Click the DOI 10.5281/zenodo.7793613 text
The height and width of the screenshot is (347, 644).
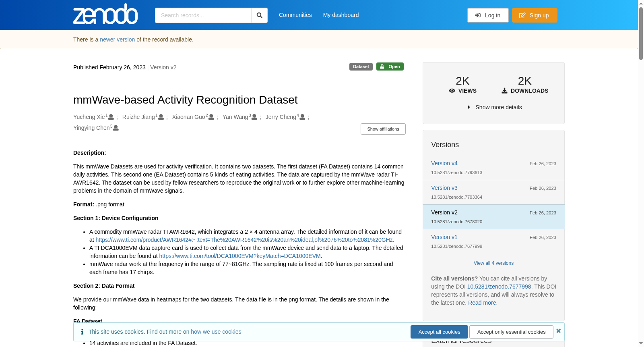[456, 172]
